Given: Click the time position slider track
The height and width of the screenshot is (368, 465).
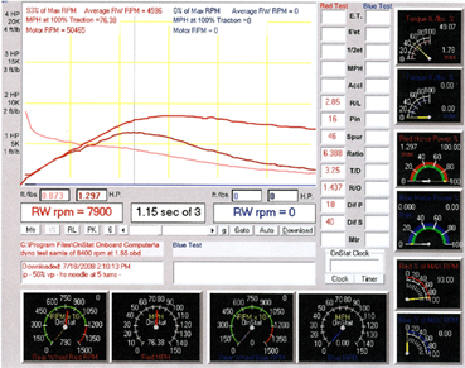Looking at the screenshot, I should tap(170, 230).
